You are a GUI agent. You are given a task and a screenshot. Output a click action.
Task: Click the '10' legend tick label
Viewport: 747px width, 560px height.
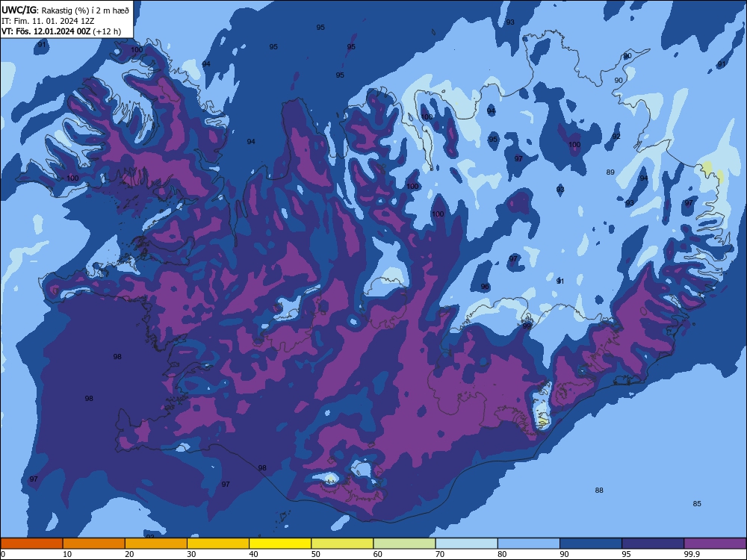pyautogui.click(x=67, y=554)
